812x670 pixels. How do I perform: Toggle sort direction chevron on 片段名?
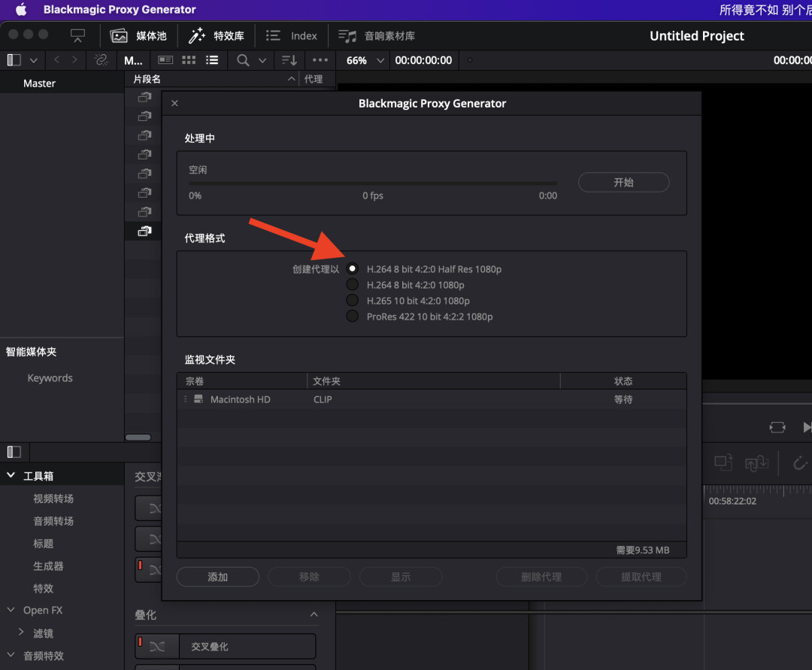(x=292, y=79)
